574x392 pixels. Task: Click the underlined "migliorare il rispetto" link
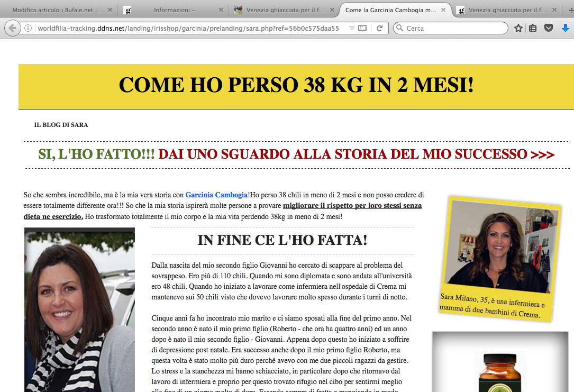352,206
